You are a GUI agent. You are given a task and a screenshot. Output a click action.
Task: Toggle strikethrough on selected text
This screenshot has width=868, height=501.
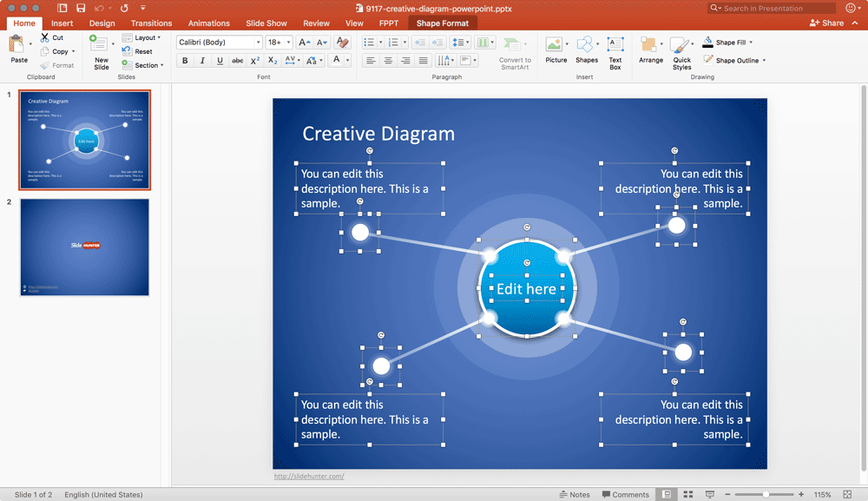[236, 60]
